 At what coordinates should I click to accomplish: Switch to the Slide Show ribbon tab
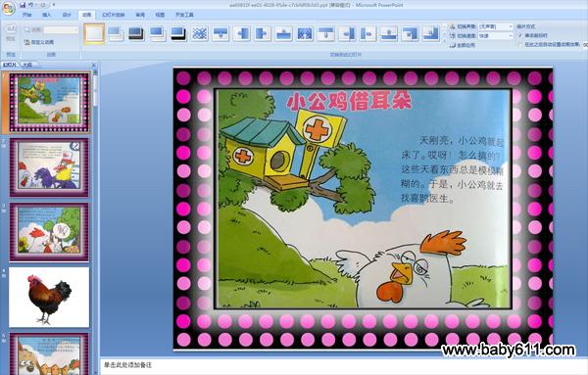pos(114,15)
